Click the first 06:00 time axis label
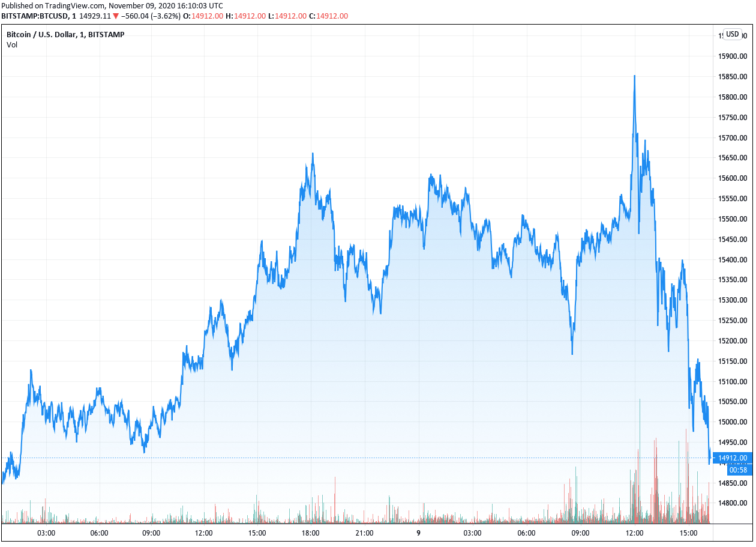Viewport: 756px width, 547px height. coord(99,533)
